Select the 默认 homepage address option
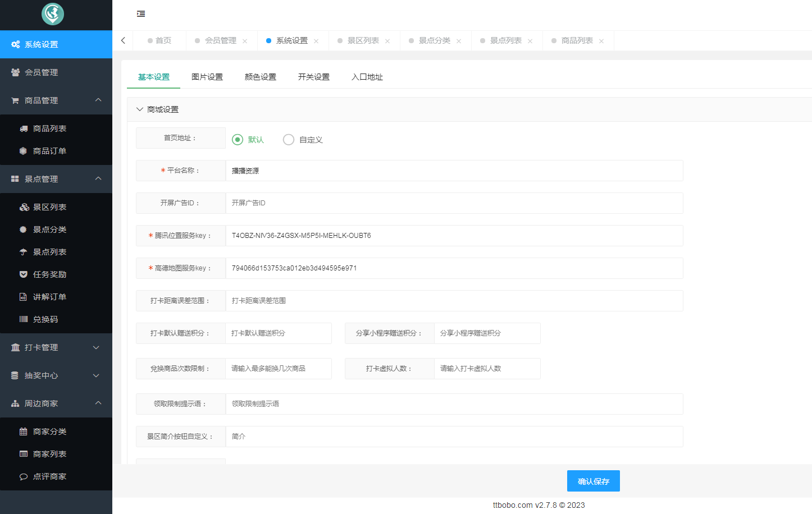Screen dimensions: 812x514 (237, 139)
